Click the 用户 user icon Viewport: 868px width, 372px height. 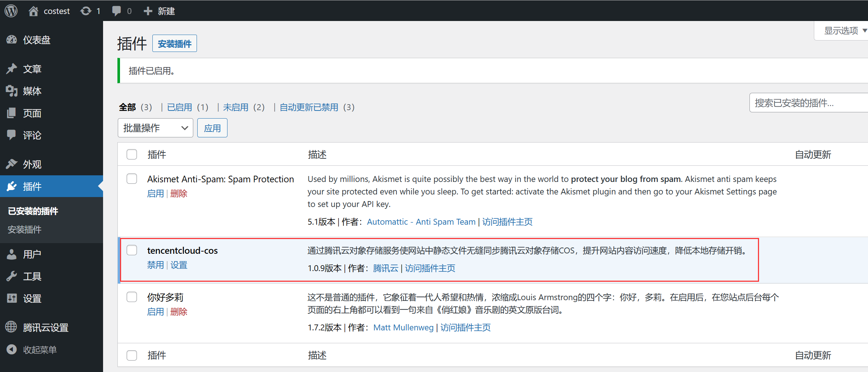[x=12, y=254]
